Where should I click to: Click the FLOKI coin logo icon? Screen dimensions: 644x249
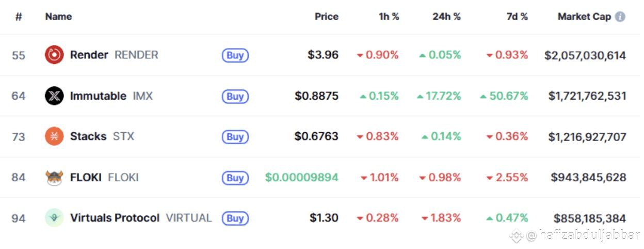(x=54, y=178)
